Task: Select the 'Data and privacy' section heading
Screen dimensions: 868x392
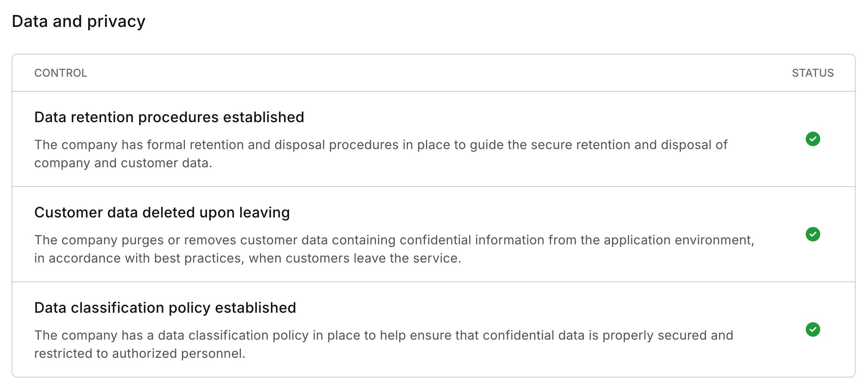Action: click(x=78, y=21)
